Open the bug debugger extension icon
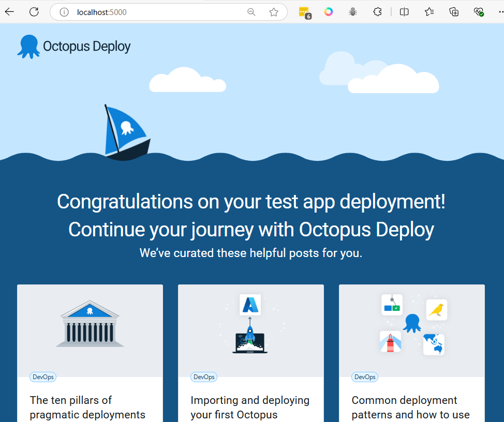The width and height of the screenshot is (504, 422). (x=353, y=12)
